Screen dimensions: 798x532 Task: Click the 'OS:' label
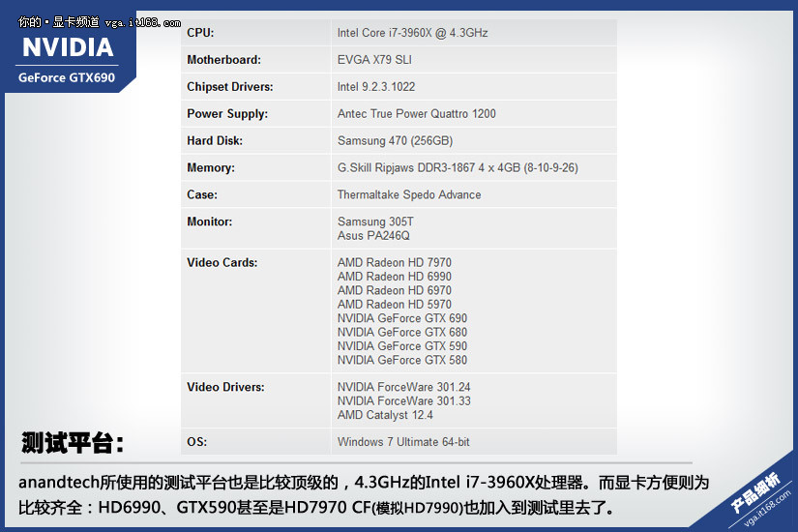(x=197, y=442)
